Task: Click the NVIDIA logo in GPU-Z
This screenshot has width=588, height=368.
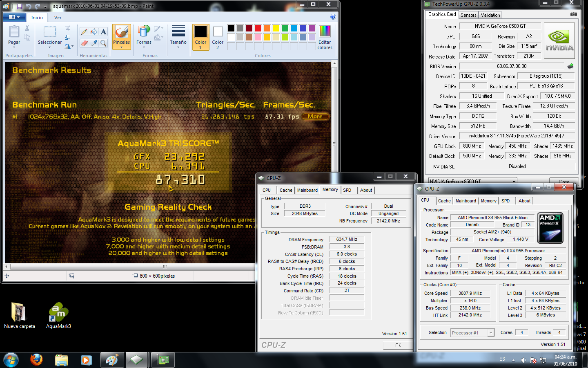Action: [559, 41]
